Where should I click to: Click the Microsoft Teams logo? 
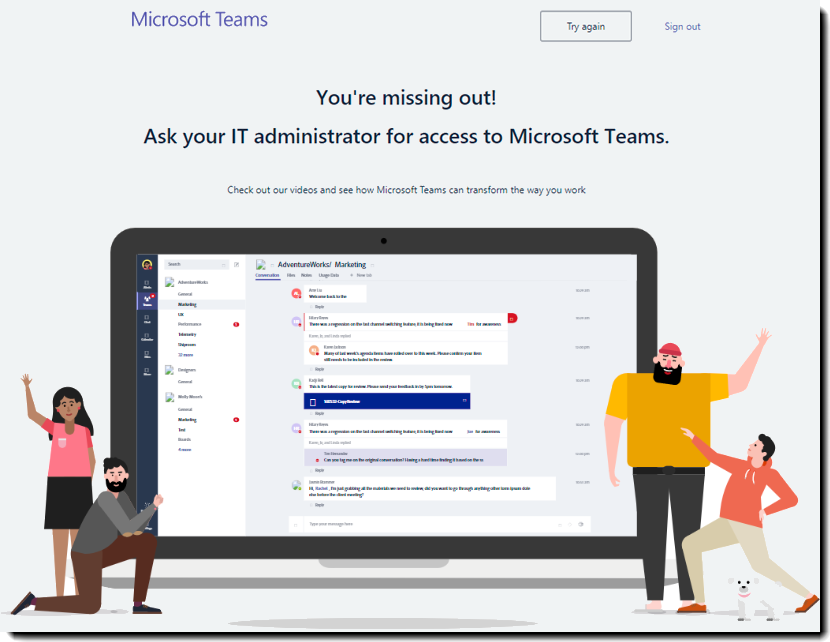tap(198, 20)
